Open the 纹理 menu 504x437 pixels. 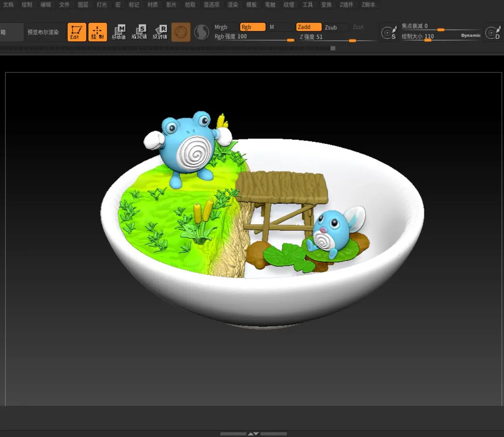click(289, 5)
